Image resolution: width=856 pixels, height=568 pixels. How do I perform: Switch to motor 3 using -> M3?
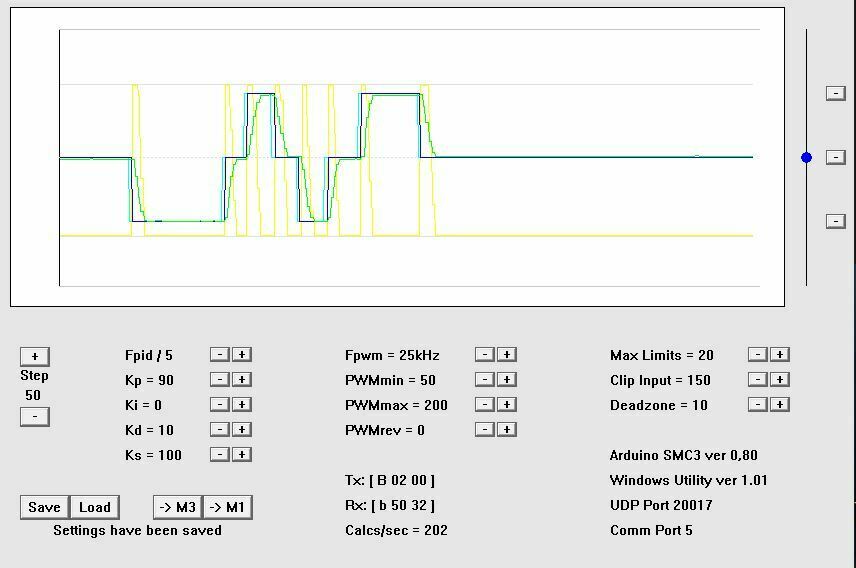click(177, 507)
